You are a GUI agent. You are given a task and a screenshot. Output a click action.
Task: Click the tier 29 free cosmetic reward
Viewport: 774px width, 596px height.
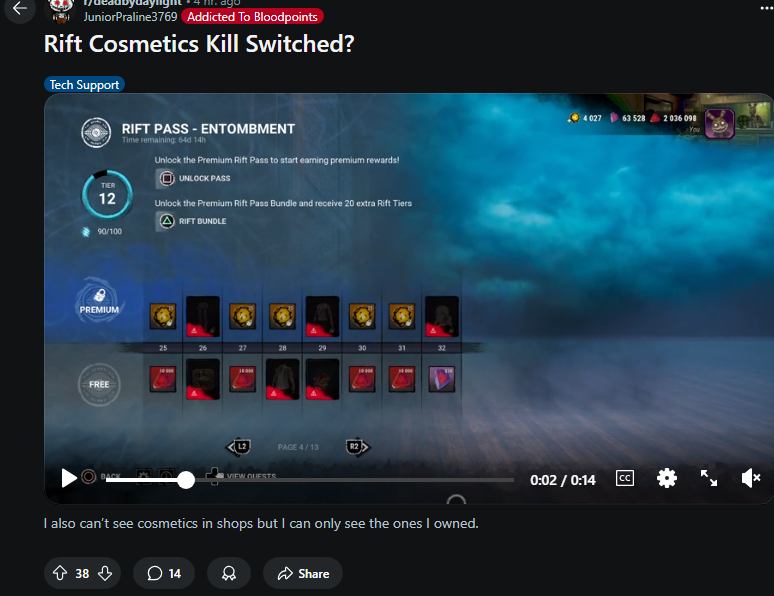pos(322,379)
